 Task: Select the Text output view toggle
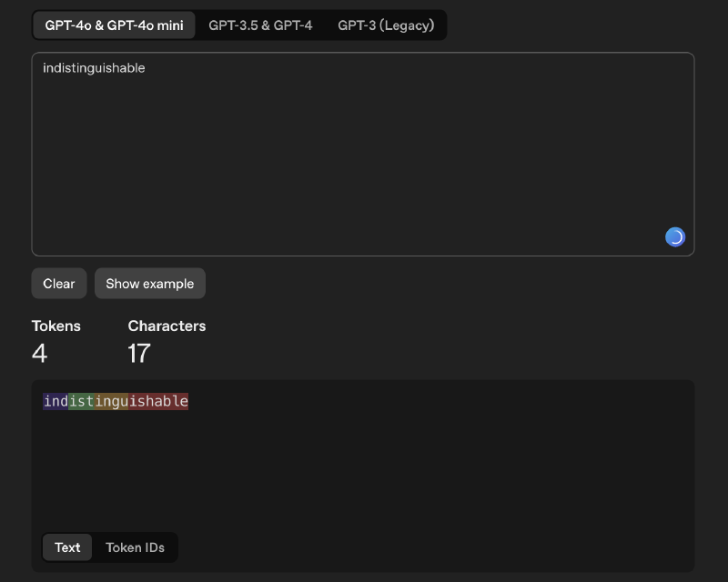pos(67,547)
